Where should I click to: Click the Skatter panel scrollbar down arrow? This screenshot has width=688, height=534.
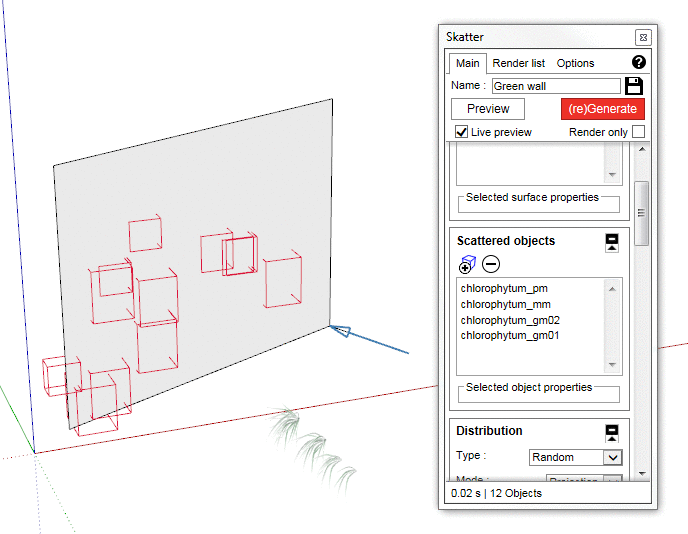pos(642,474)
